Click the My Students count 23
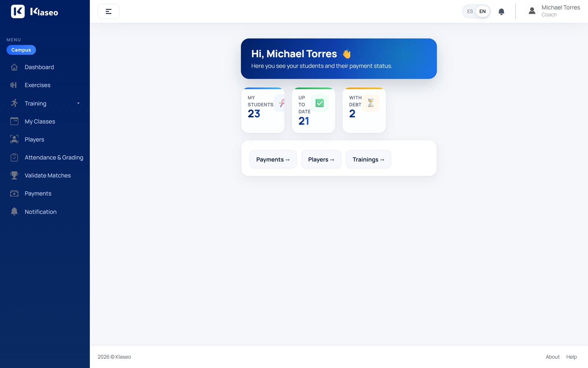588x368 pixels. click(254, 114)
